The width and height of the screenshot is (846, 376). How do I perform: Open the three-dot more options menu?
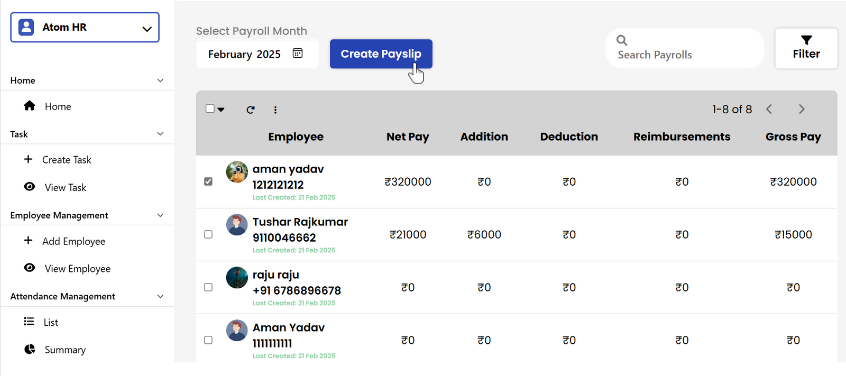(275, 110)
